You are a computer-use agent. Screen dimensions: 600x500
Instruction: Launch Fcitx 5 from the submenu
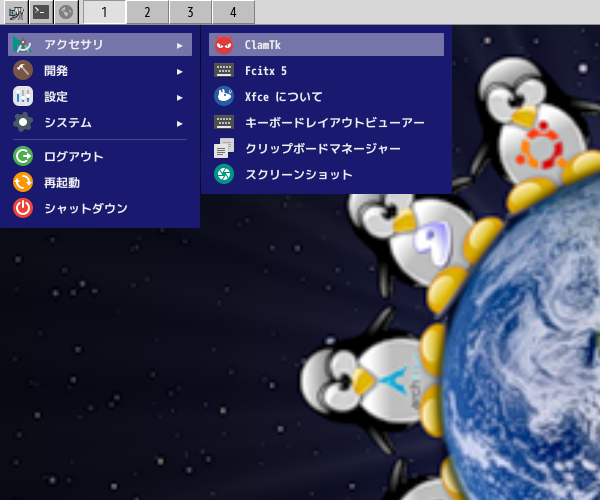click(326, 71)
